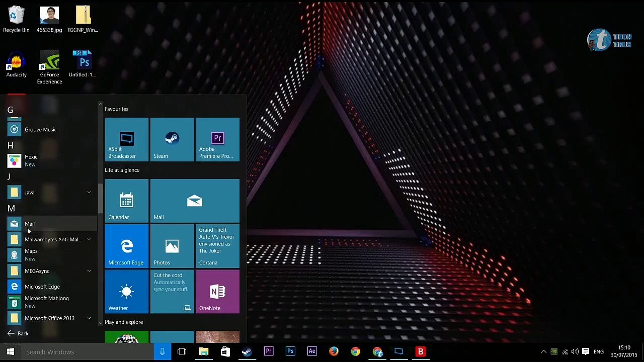Open the Microsoft Edge tile
The image size is (644, 362).
(x=127, y=246)
